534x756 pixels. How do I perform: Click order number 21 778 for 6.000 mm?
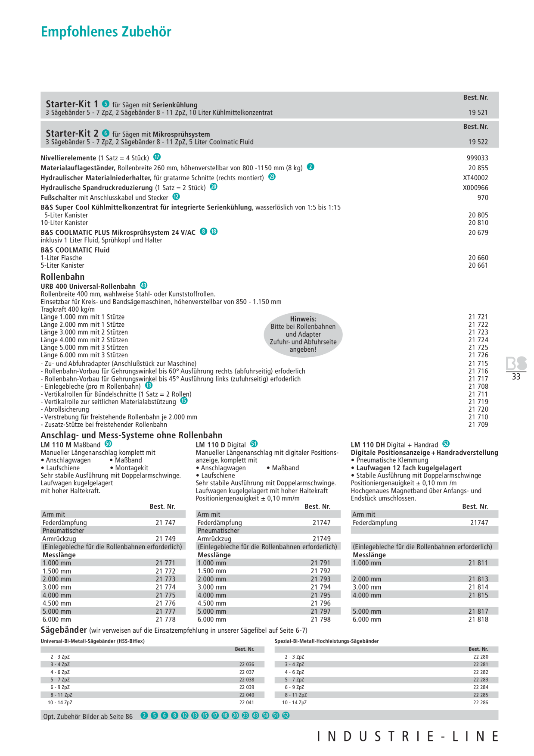[x=166, y=619]
